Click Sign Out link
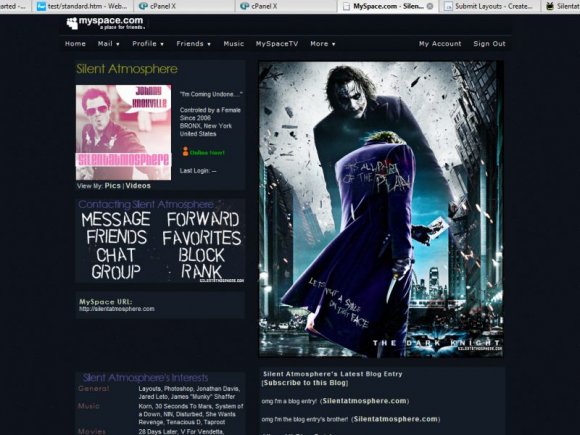Viewport: 580px width, 435px height. (x=489, y=44)
